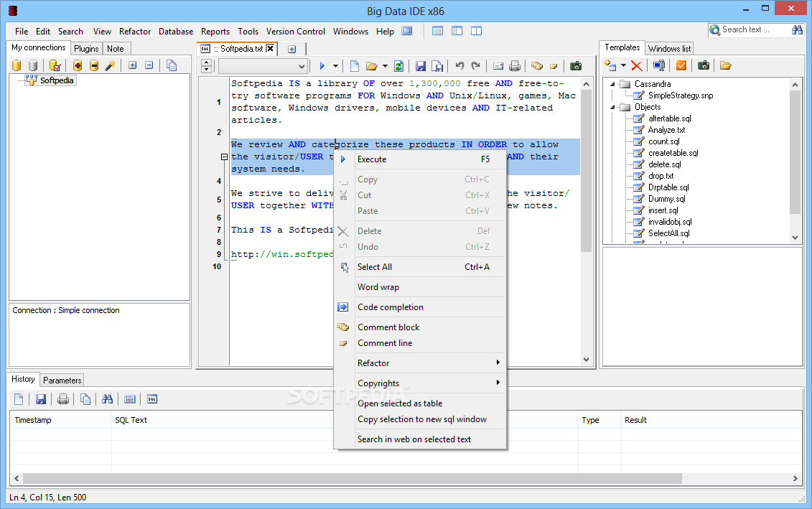Switch to the Windows list tab
The width and height of the screenshot is (812, 509).
tap(669, 49)
